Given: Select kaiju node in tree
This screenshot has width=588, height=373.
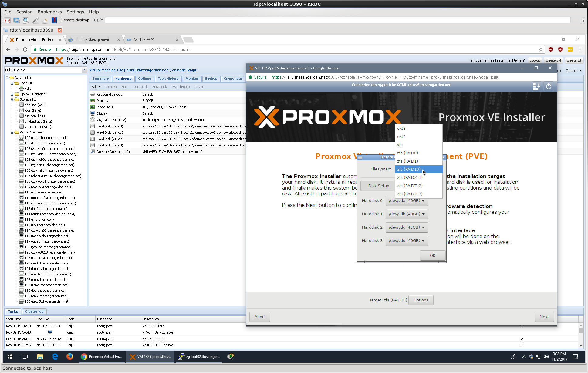Looking at the screenshot, I should tap(28, 89).
